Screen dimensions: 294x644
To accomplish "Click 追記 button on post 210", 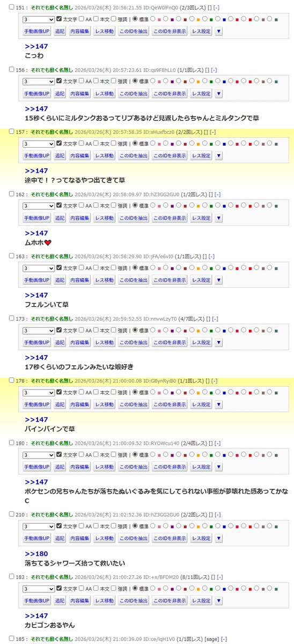I will [60, 538].
